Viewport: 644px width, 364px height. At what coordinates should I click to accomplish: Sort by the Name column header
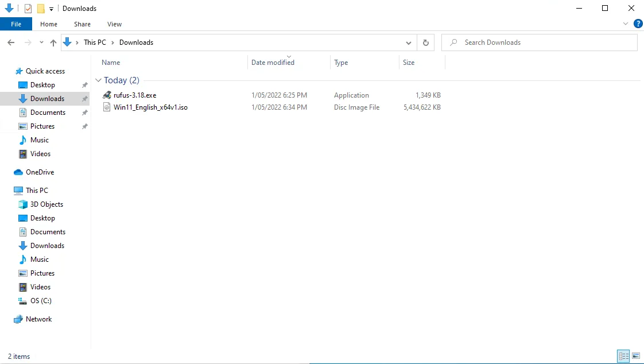(x=111, y=63)
